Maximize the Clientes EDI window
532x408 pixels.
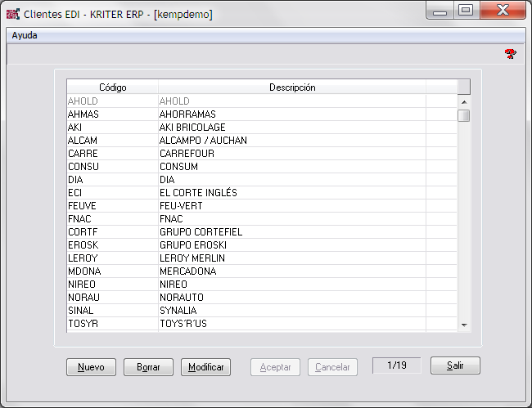(x=466, y=11)
